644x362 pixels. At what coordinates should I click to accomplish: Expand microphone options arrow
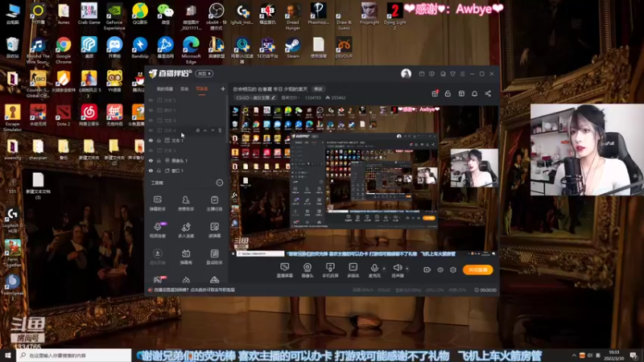[x=384, y=269]
